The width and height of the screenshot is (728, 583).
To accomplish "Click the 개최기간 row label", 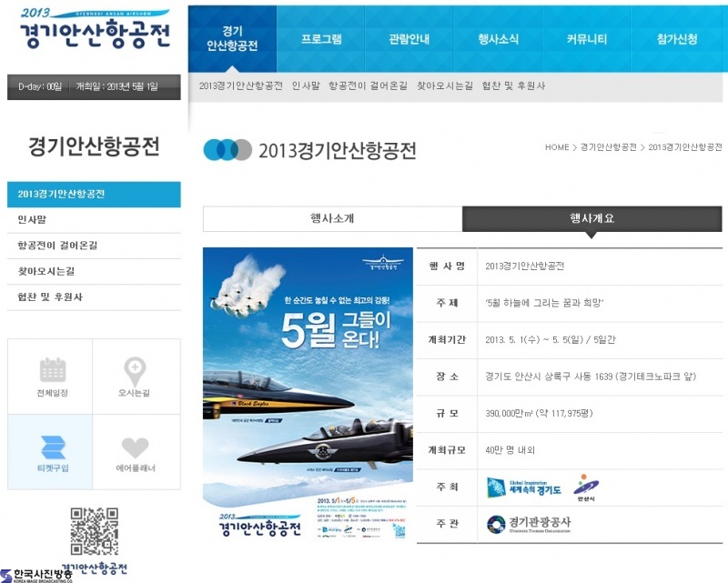I will click(x=447, y=340).
